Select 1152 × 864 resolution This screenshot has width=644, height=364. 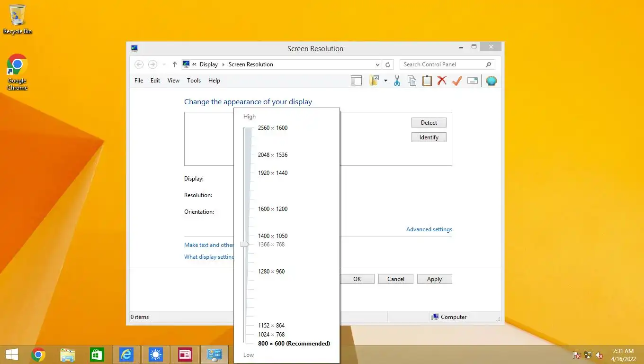271,326
